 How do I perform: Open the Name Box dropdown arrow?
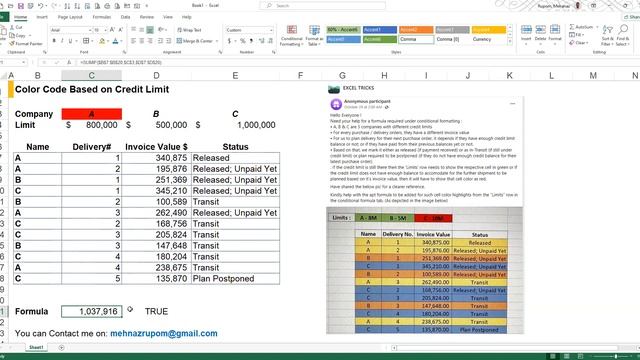point(24,62)
